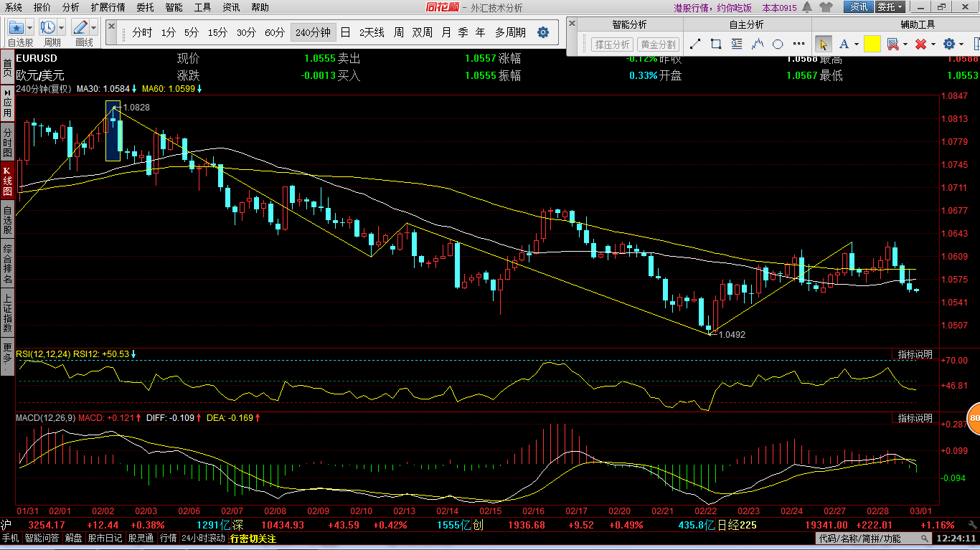
Task: Select the 分时 period
Action: 142,32
